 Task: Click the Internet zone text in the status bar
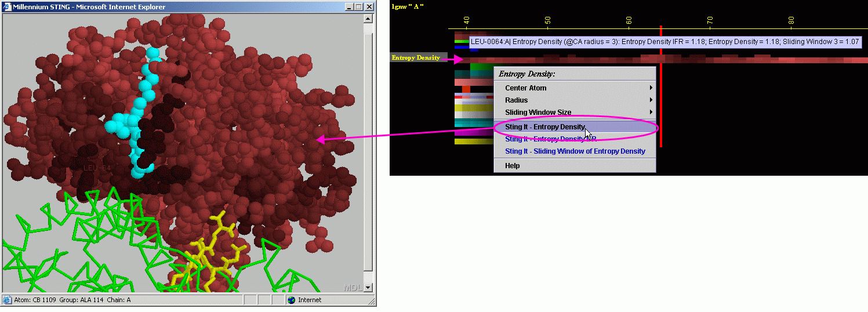coord(310,300)
